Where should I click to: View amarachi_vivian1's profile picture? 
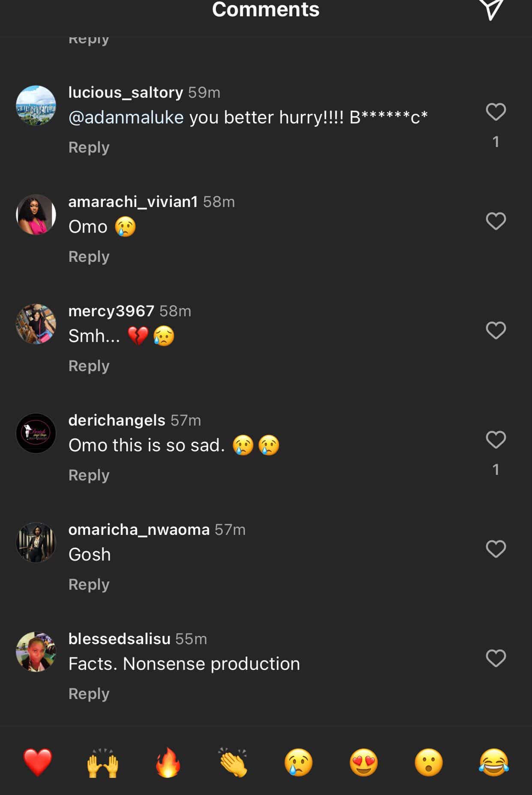point(36,214)
